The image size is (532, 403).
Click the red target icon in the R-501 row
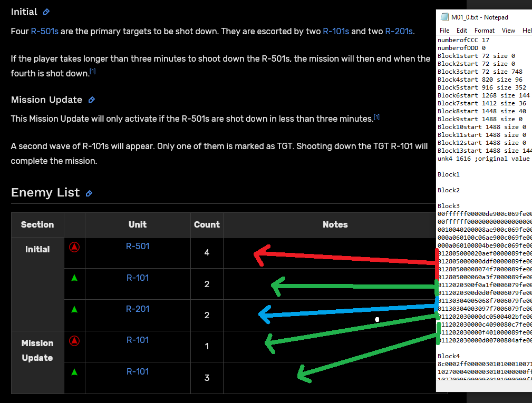[x=74, y=247]
